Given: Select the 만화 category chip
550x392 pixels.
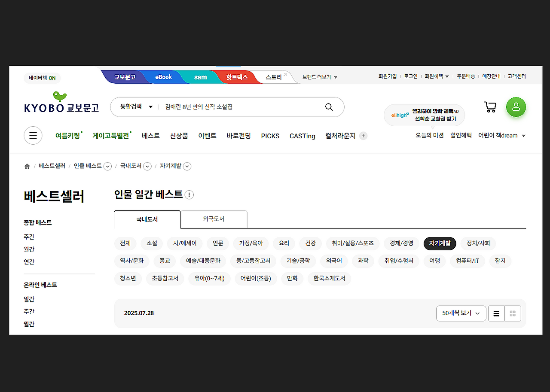Looking at the screenshot, I should [x=292, y=279].
